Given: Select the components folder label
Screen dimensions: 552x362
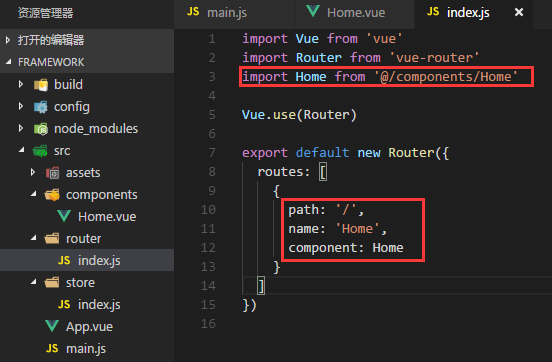Looking at the screenshot, I should [101, 195].
